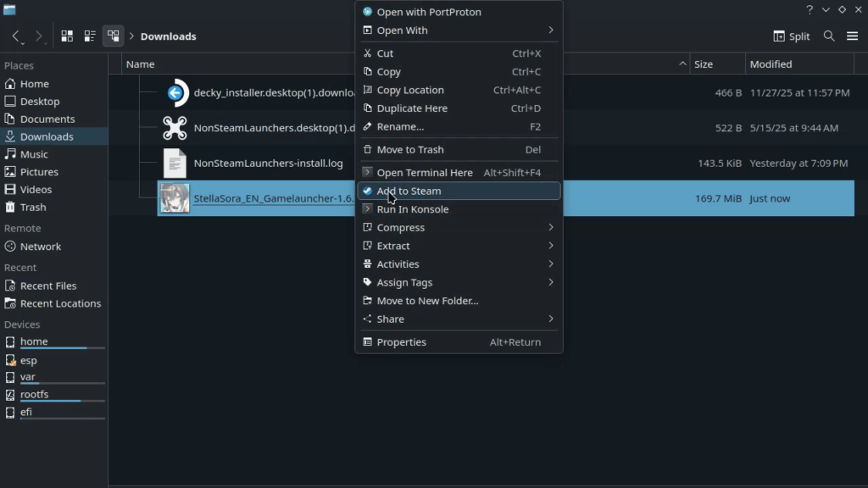The image size is (868, 488).
Task: Click the StellaSora launcher file thumbnail
Action: [175, 198]
